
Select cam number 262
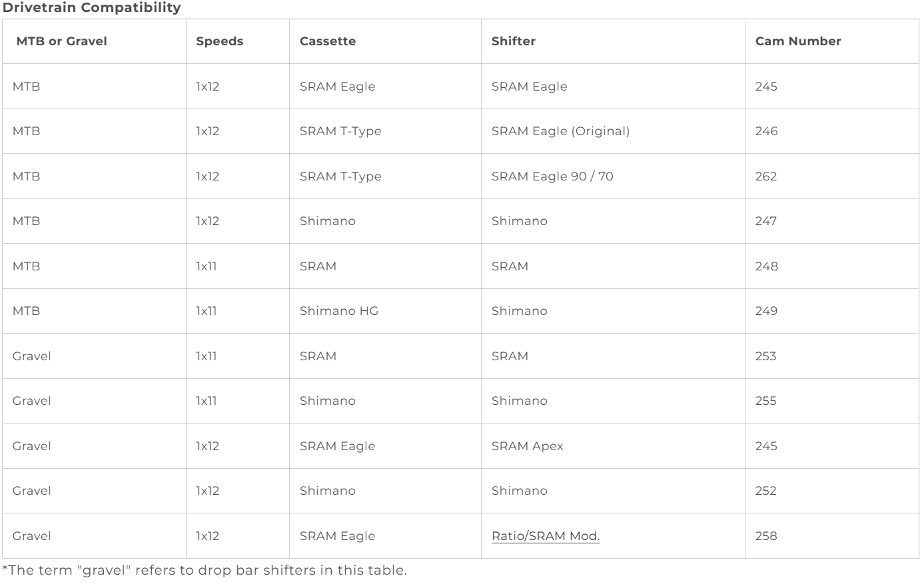[x=766, y=176]
